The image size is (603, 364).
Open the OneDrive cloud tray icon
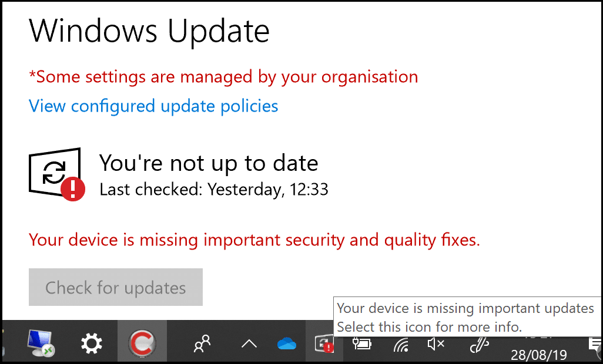coord(287,343)
